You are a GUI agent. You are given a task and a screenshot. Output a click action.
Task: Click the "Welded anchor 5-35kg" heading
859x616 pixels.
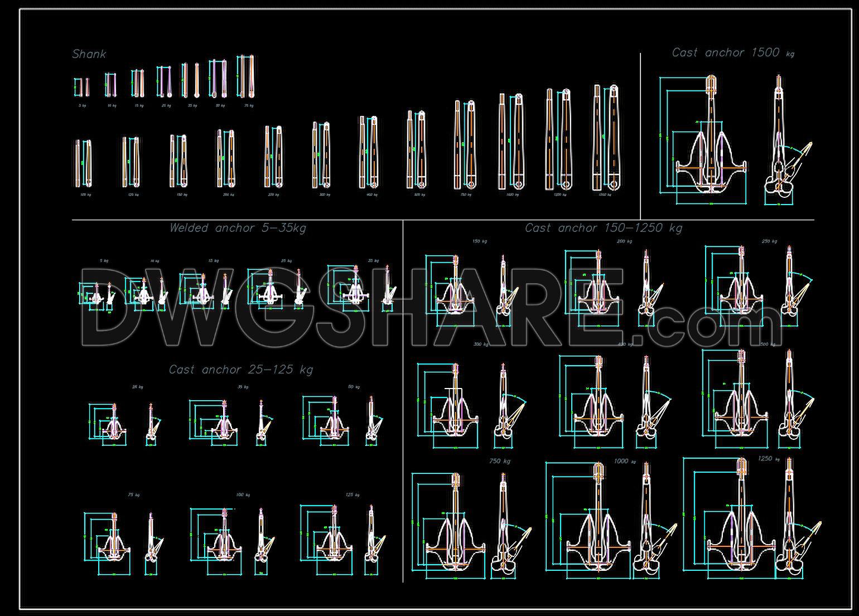[x=238, y=228]
